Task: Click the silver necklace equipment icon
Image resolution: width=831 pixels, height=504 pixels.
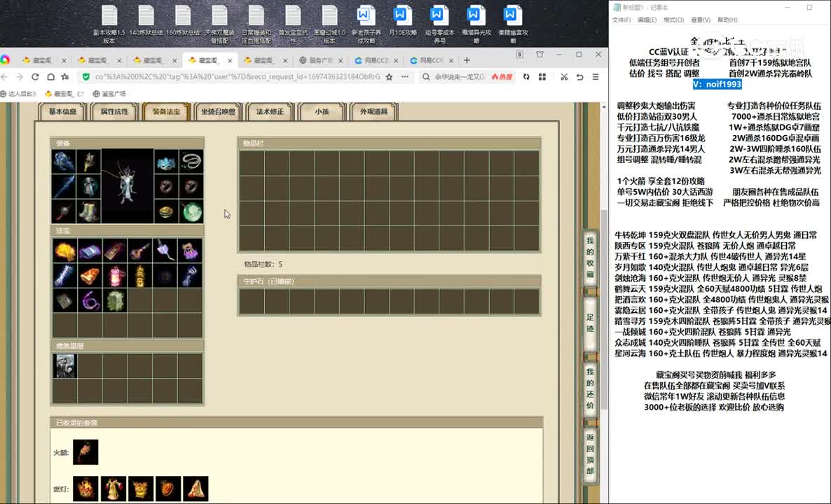Action: (191, 162)
